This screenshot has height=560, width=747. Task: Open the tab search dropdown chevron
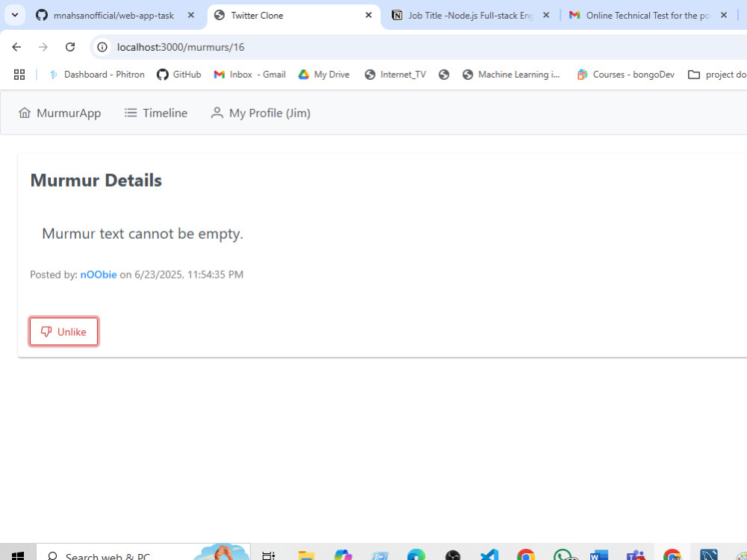15,15
